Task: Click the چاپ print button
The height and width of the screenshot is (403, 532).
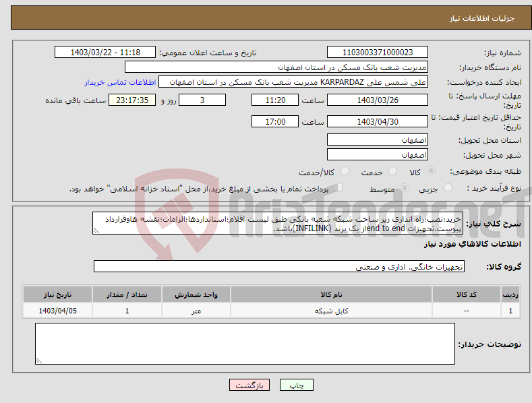Action: [297, 385]
